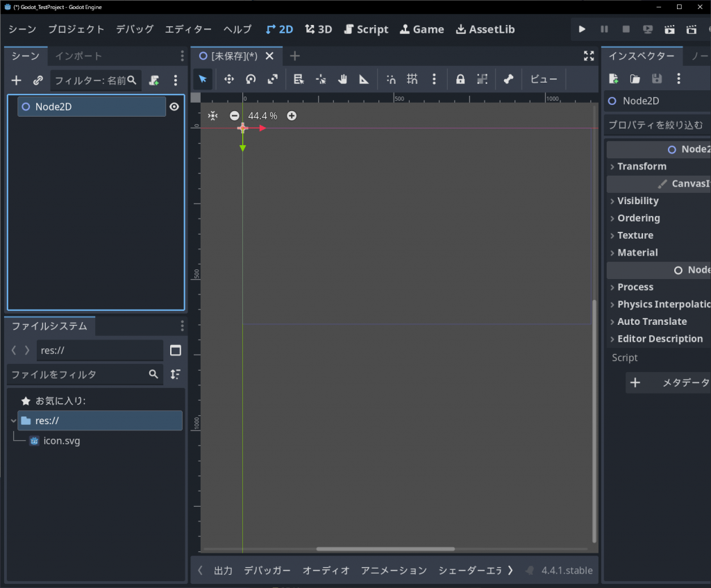
Task: Open the プロジェクト menu
Action: [x=76, y=29]
